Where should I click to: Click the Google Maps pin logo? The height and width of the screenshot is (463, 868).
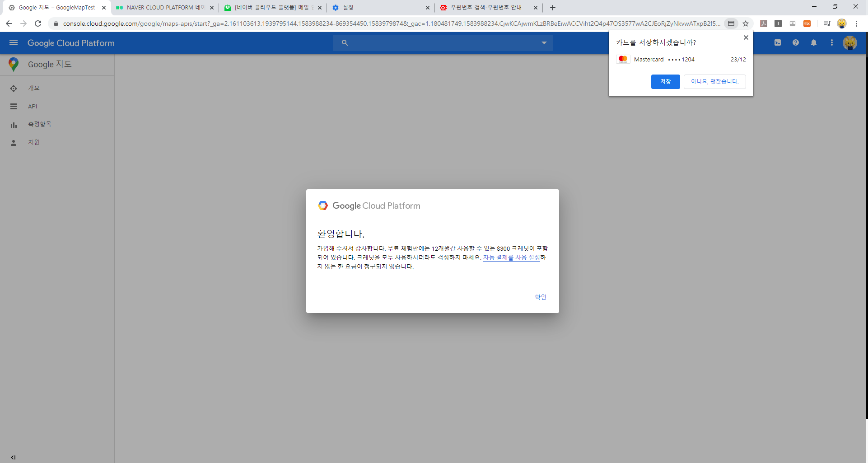point(14,64)
